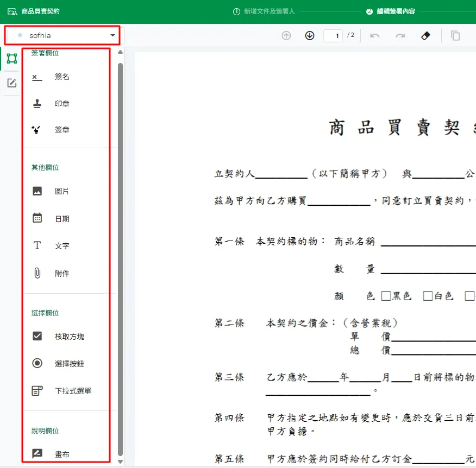Switch to the field placement sidebar tab
Image resolution: width=476 pixels, height=468 pixels.
[12, 59]
